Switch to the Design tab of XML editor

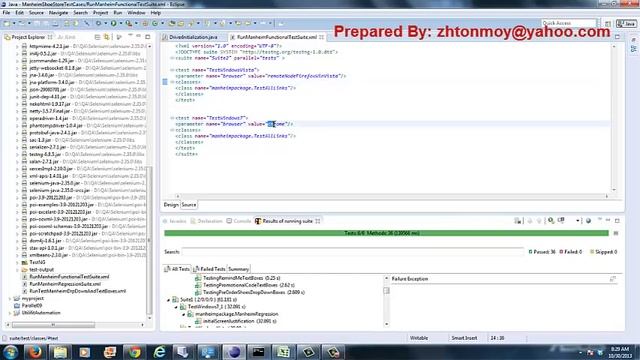point(171,205)
